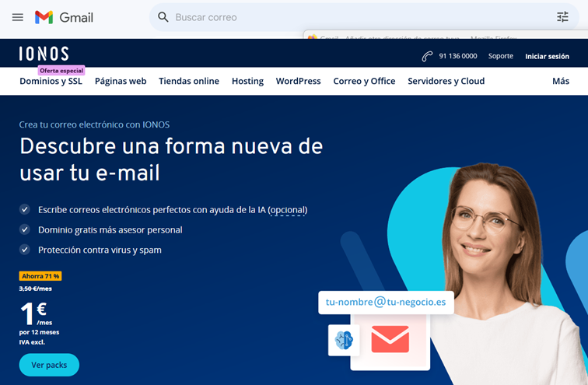Click the Oferta especial badge
This screenshot has height=385, width=588.
(x=61, y=71)
